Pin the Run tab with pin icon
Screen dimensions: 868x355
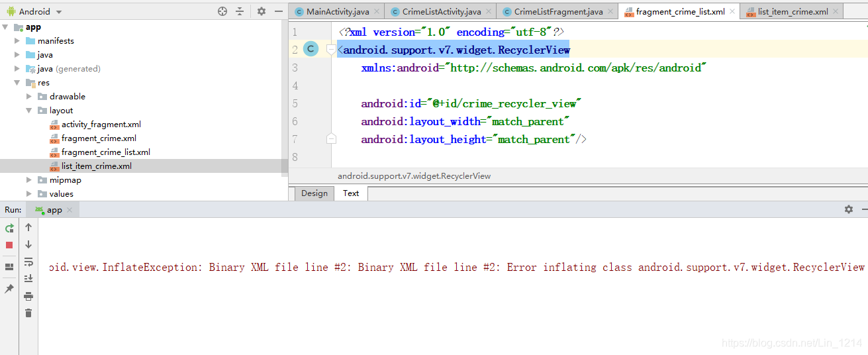click(9, 289)
